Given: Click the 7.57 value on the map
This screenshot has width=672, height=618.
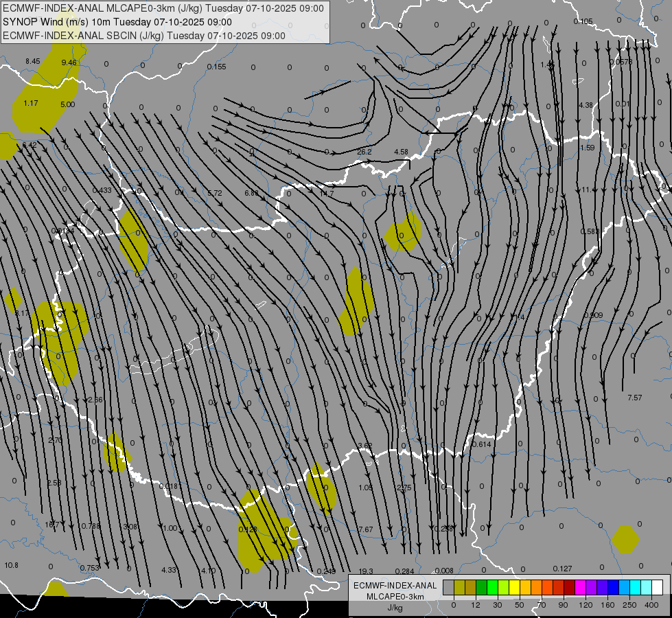Looking at the screenshot, I should pos(634,398).
